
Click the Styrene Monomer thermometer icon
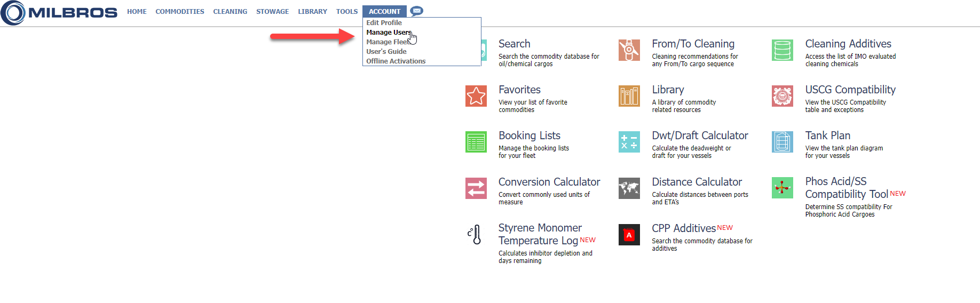click(475, 234)
